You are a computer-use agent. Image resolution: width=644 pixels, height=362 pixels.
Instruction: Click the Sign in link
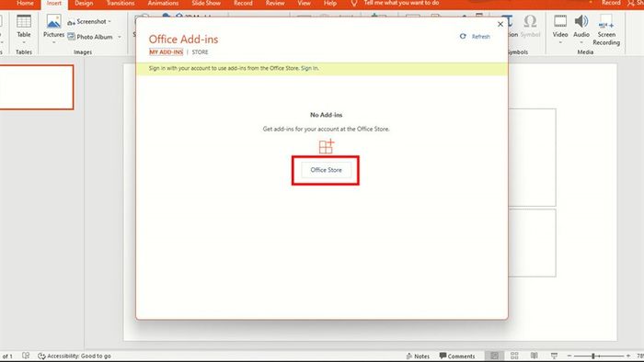coord(309,68)
